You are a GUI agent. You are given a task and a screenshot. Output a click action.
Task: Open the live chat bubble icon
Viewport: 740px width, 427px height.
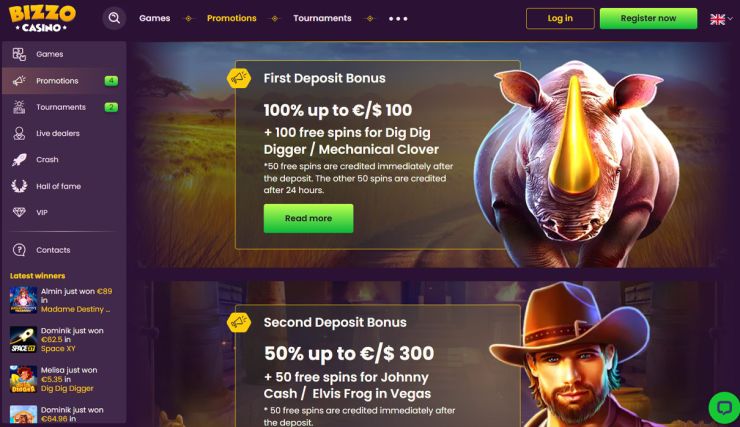click(724, 408)
